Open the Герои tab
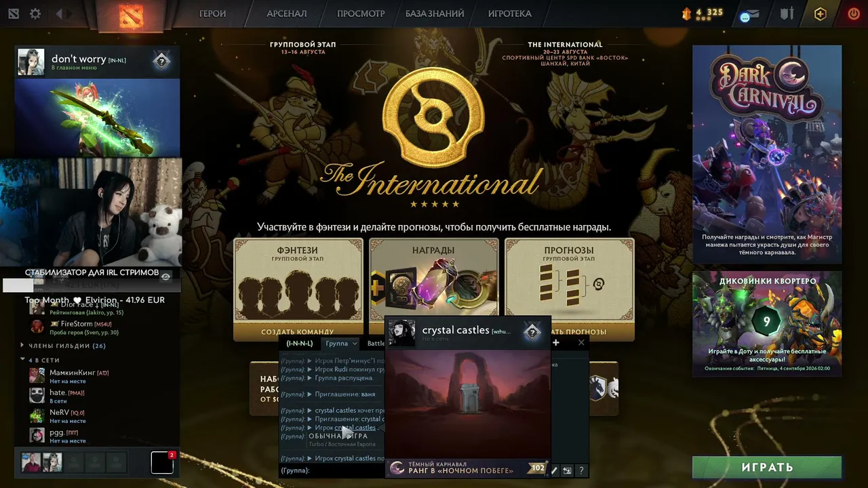Viewport: 868px width, 488px height. (x=212, y=14)
